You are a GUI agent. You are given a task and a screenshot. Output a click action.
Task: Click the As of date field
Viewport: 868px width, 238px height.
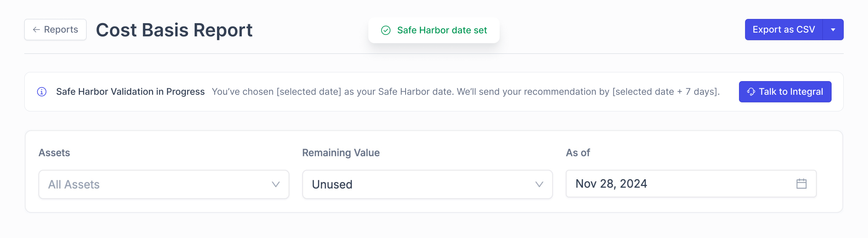tap(683, 184)
